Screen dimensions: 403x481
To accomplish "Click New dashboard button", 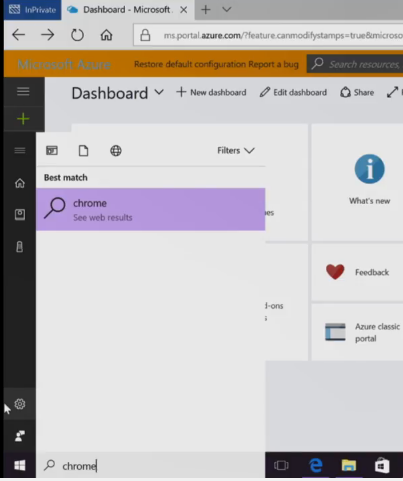I will [211, 92].
